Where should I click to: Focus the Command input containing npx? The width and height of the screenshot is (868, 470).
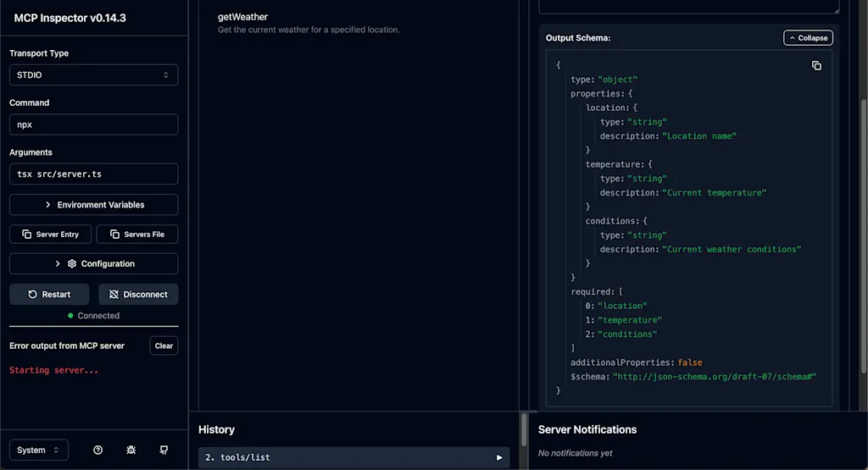(93, 125)
